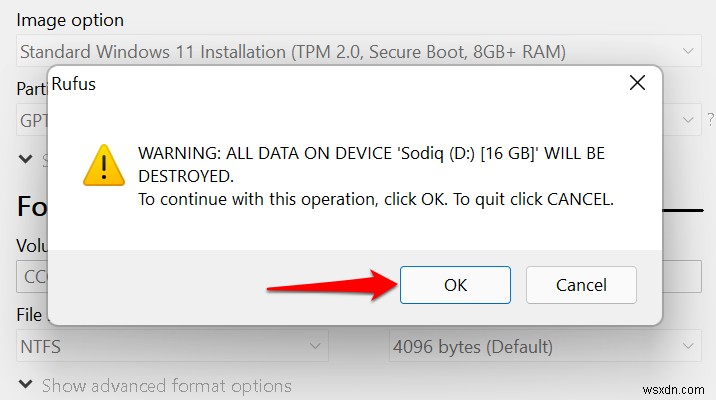Viewport: 716px width, 400px height.
Task: Expand the Target system dropdown arrow
Action: 688,121
